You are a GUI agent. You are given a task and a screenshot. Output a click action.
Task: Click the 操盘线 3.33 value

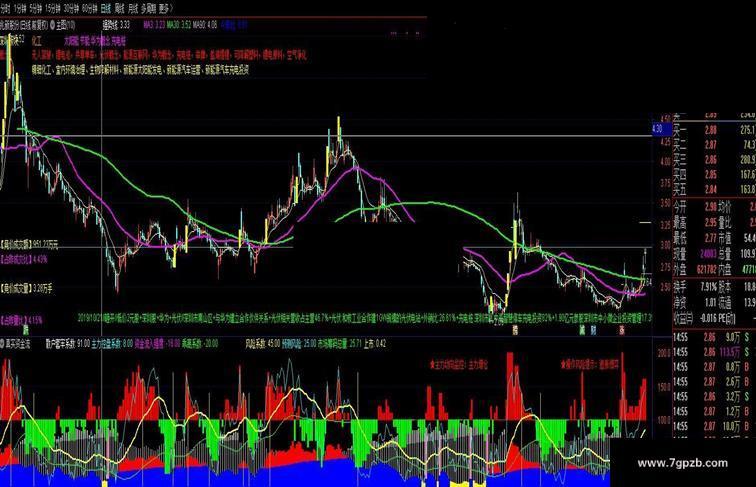pos(116,25)
